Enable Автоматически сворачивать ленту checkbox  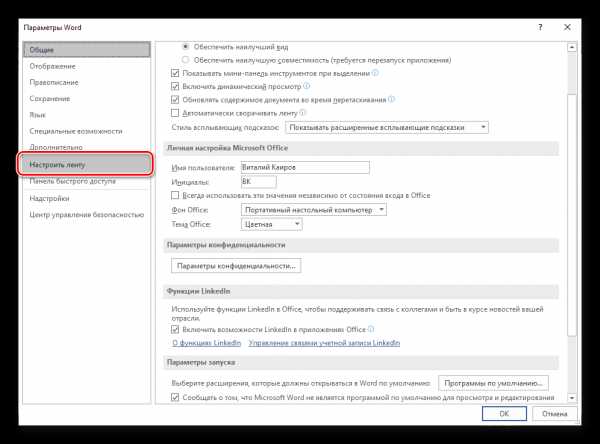coord(175,113)
